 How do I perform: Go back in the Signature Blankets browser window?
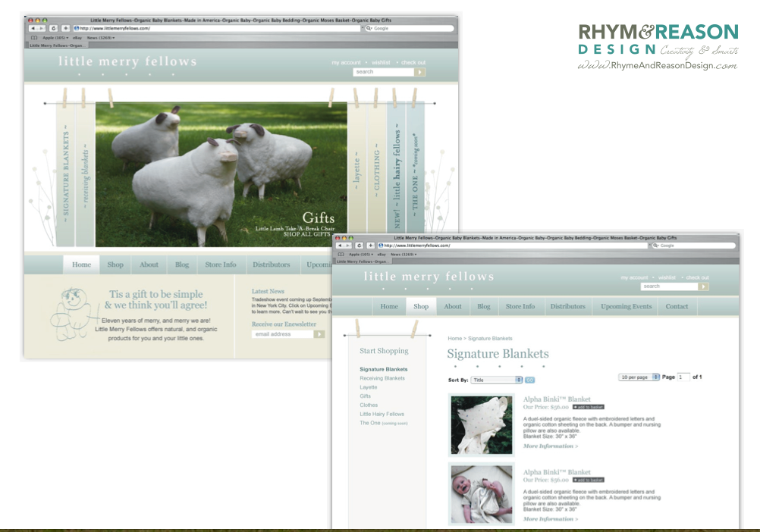pyautogui.click(x=340, y=246)
